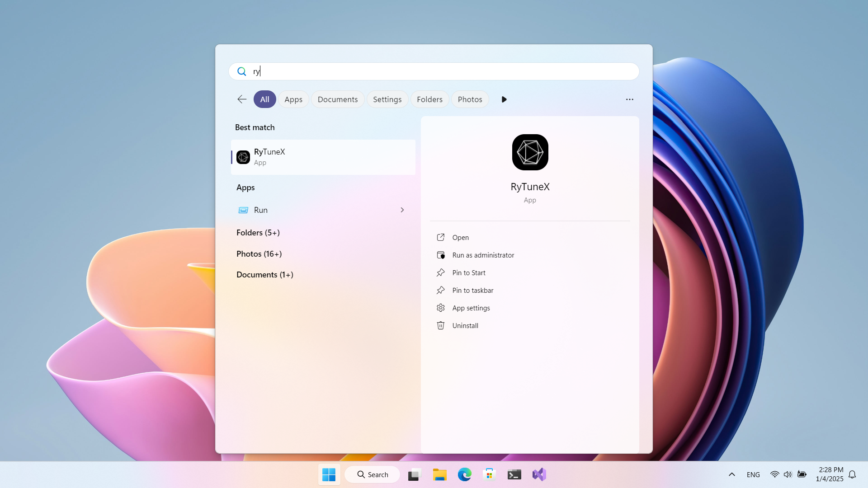Choose Run as administrator

pyautogui.click(x=530, y=255)
